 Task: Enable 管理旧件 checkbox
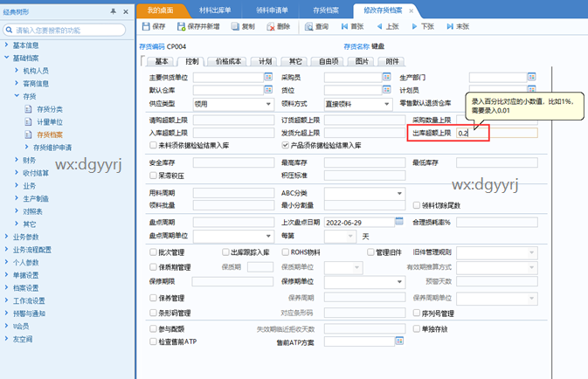pos(370,252)
